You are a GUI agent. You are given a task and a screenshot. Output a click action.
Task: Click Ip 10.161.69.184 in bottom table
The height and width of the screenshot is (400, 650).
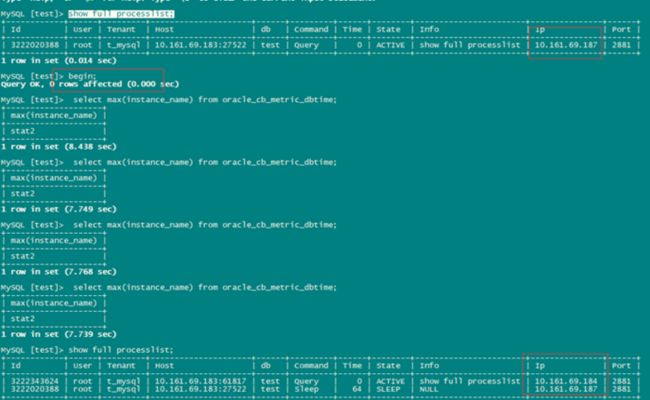(566, 381)
